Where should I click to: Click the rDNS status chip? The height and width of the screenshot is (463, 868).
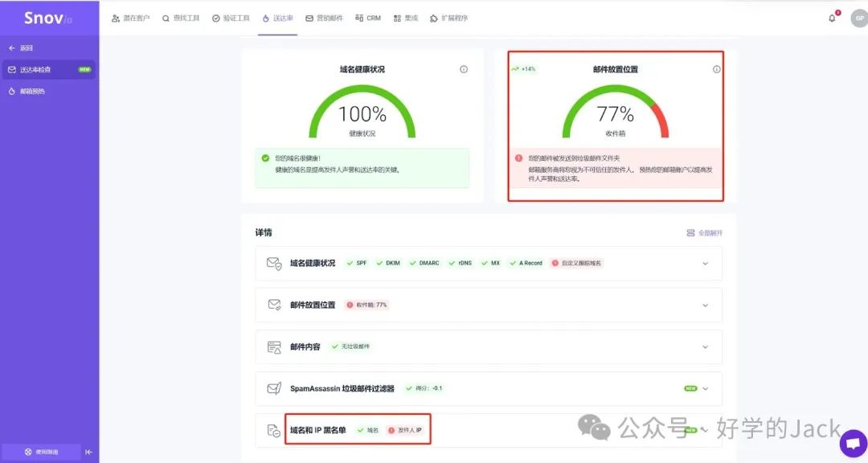461,263
